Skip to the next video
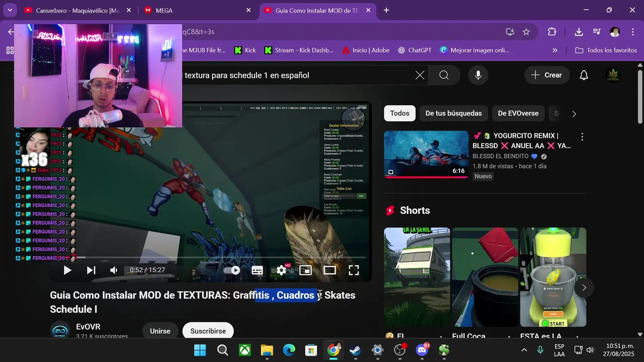The image size is (644, 362). 91,270
